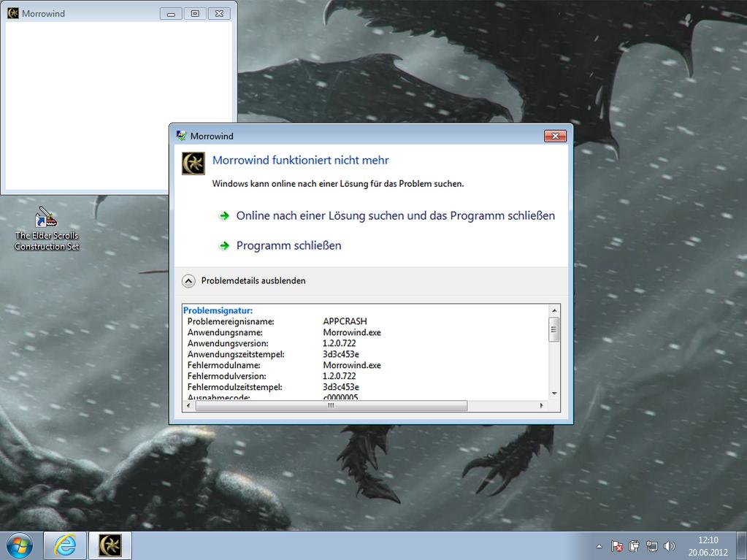Image resolution: width=747 pixels, height=560 pixels.
Task: Maximize the small Morrowind window
Action: point(195,13)
